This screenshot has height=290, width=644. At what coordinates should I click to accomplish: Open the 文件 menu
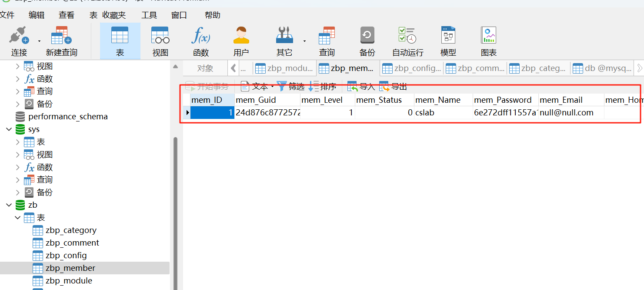coord(7,15)
